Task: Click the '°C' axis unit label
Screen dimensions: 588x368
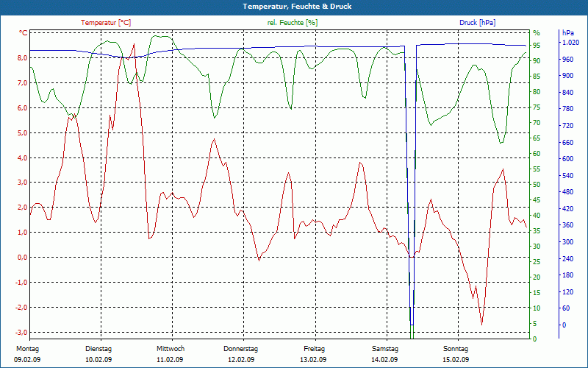Action: coord(24,33)
